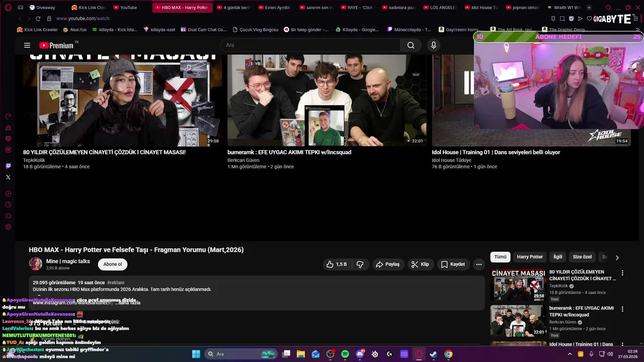Open sidebar CİNAYET MASASI thumbnail
The height and width of the screenshot is (362, 644).
[x=518, y=285]
